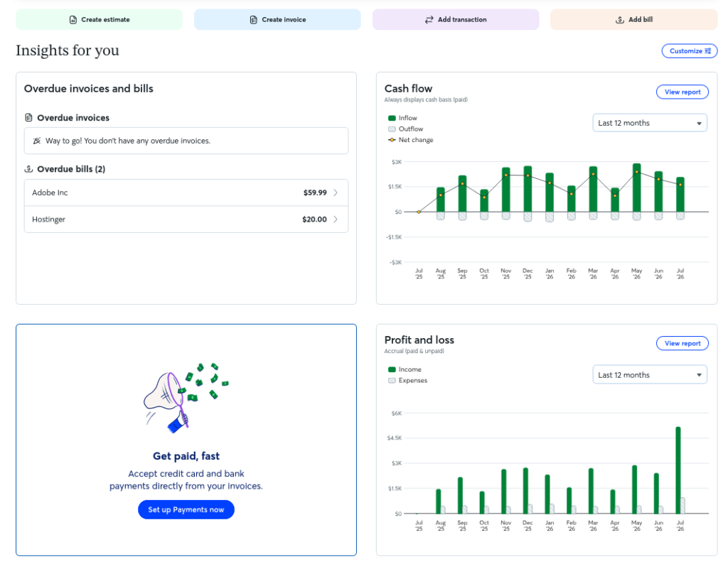Click the Nov '25 income bar
The height and width of the screenshot is (569, 728).
pos(504,492)
